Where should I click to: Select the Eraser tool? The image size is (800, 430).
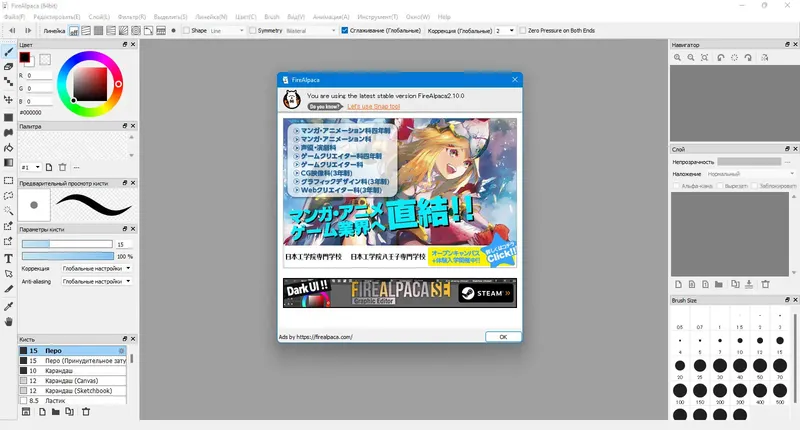9,67
